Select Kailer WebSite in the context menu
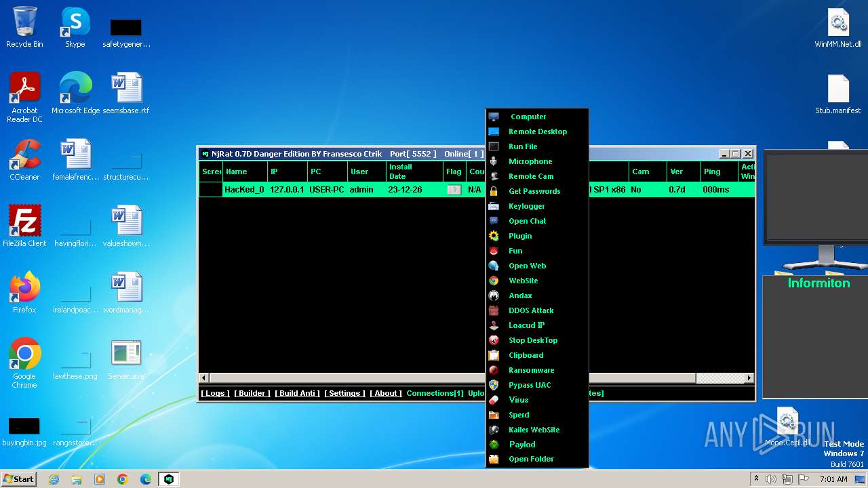This screenshot has height=488, width=868. point(537,430)
